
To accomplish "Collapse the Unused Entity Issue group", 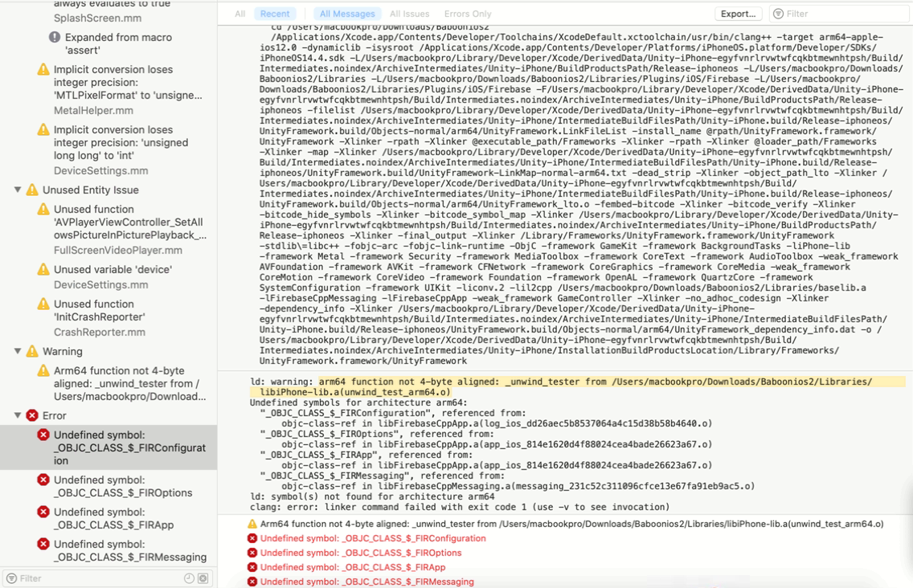I will pos(18,190).
